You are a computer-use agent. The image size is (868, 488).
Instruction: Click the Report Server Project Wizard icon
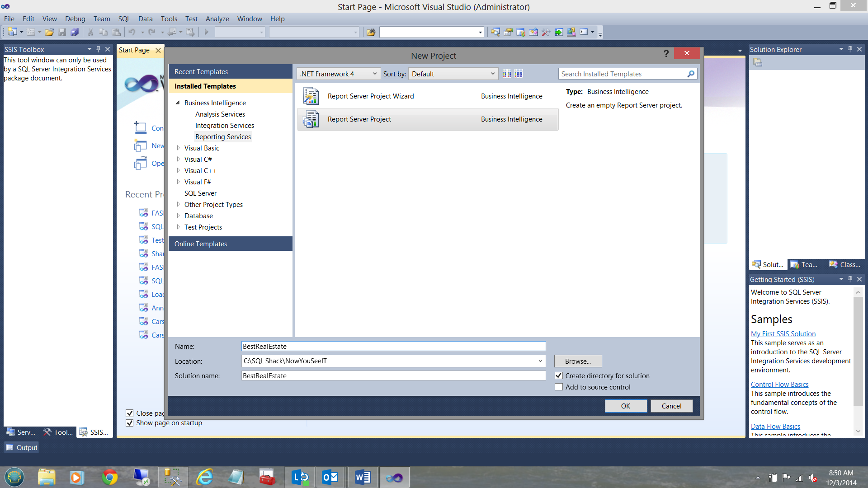[x=311, y=96]
